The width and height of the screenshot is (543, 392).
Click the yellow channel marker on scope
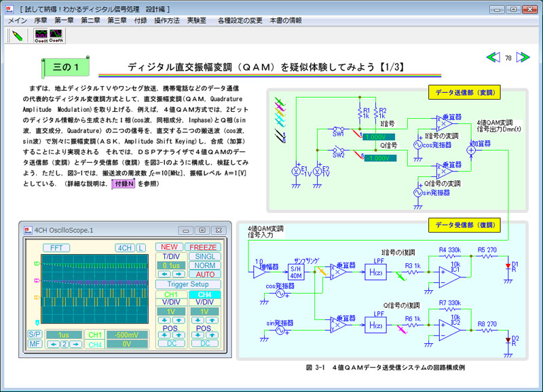37,297
